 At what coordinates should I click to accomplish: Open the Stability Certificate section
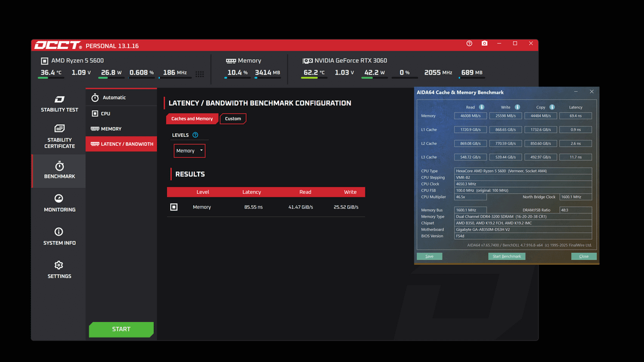pyautogui.click(x=59, y=137)
